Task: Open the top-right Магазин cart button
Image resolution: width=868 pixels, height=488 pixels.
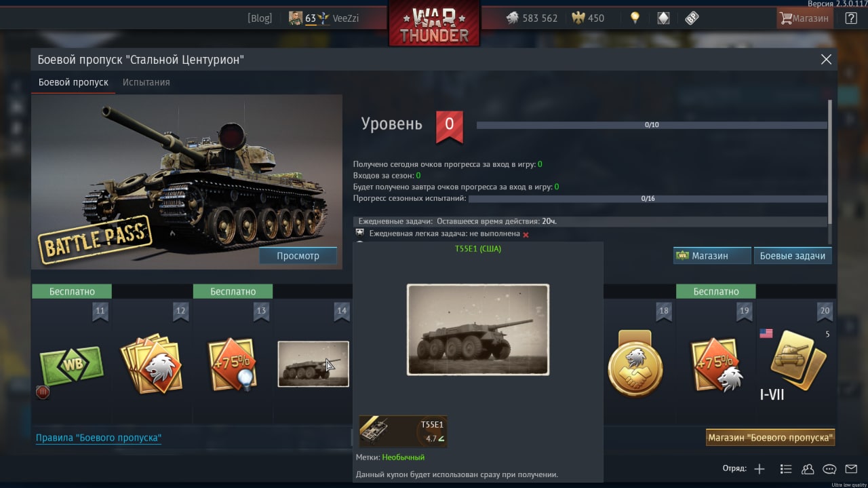Action: [804, 18]
